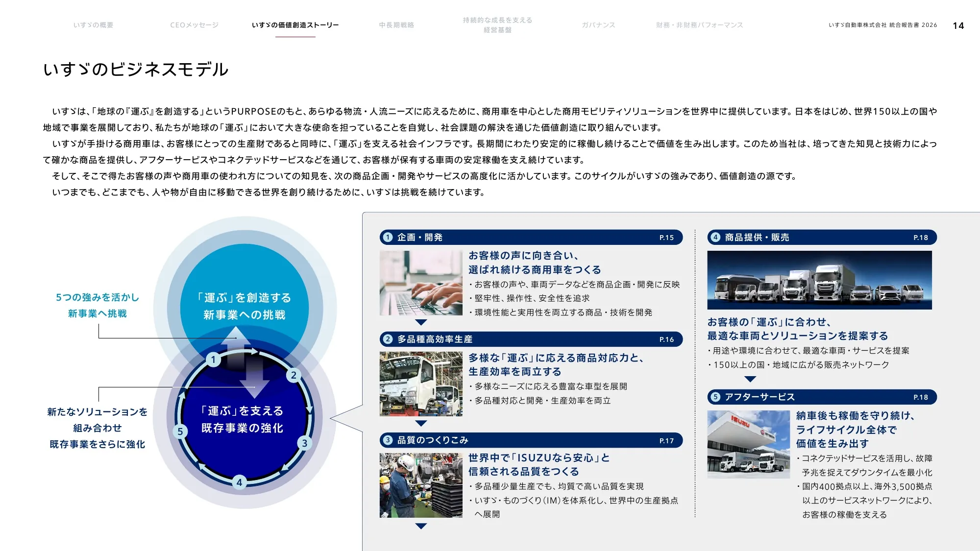
Task: Click the number 1 icon beside 企画・開発
Action: (388, 237)
